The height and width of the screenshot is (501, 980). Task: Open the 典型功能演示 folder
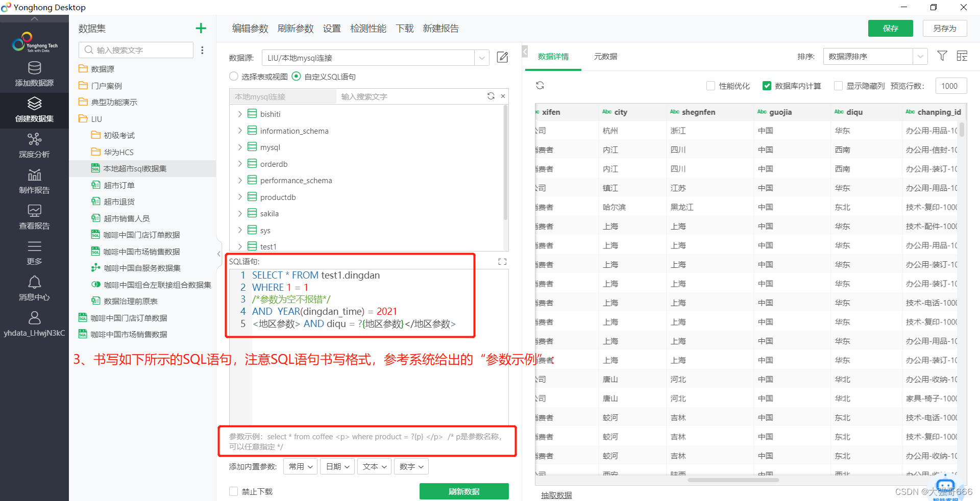pyautogui.click(x=114, y=102)
